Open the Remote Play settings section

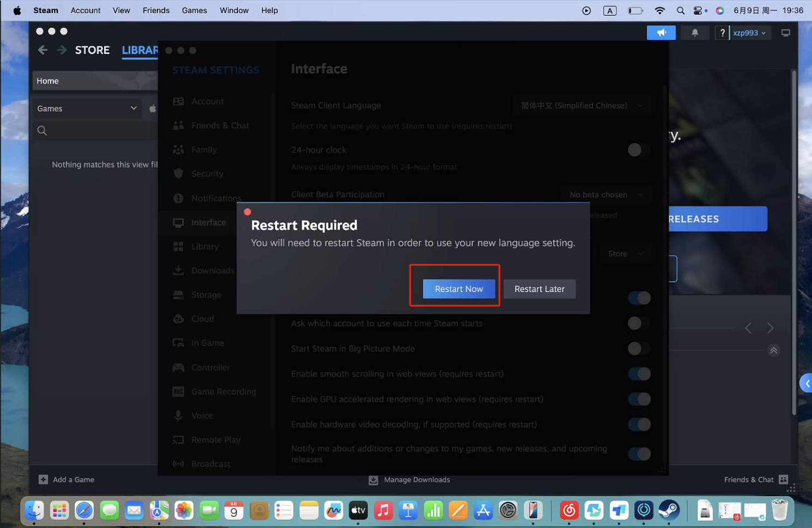click(x=216, y=440)
